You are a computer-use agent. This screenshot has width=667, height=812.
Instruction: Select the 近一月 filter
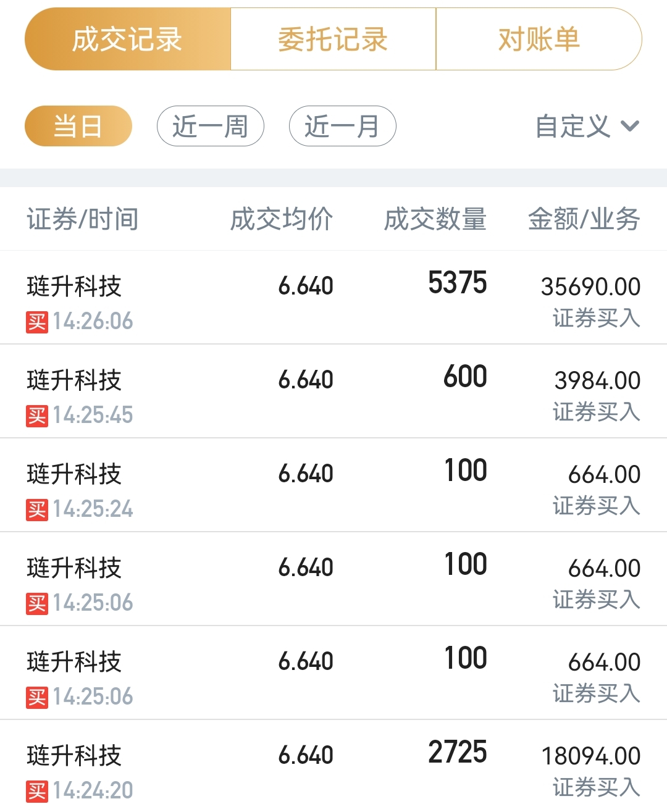[342, 127]
